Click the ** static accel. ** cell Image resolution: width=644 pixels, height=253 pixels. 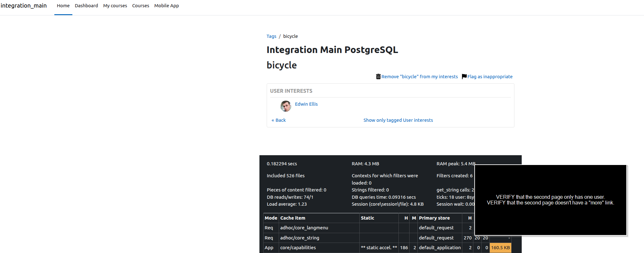[x=379, y=248]
